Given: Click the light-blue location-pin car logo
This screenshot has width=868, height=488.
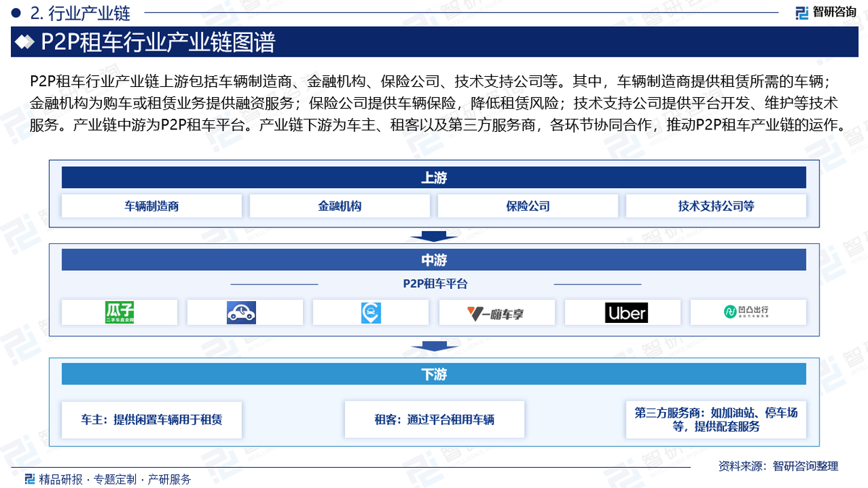Looking at the screenshot, I should pos(371,313).
